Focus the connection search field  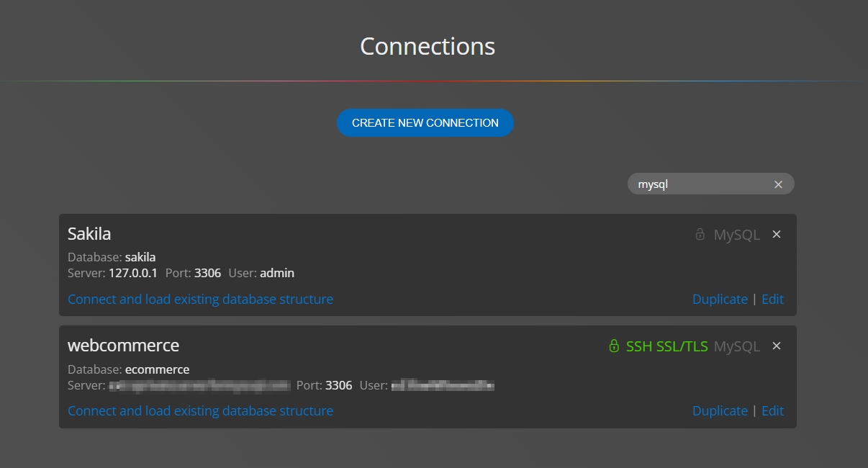click(x=702, y=184)
